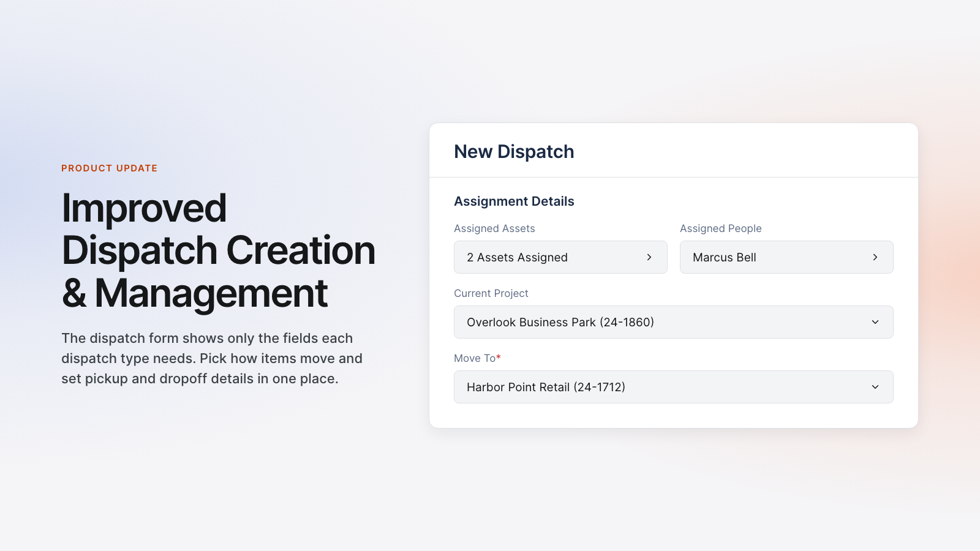
Task: Expand the Current Project dropdown arrow
Action: (x=875, y=322)
